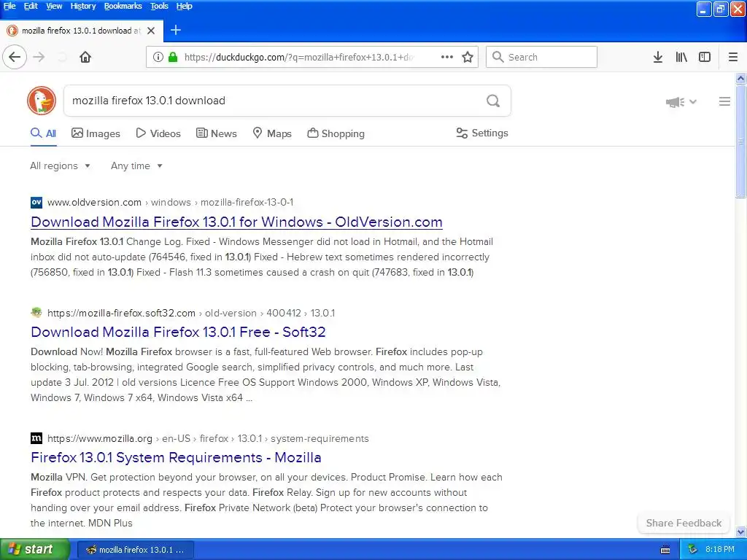Screen dimensions: 747x560
Task: Open the Downloads arrow icon
Action: click(658, 57)
